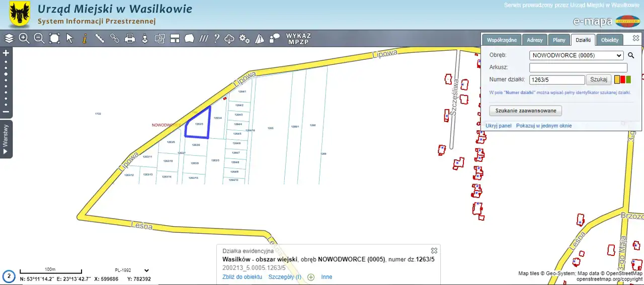The width and height of the screenshot is (644, 285).
Task: Select the red highlight color swatch
Action: [x=623, y=79]
